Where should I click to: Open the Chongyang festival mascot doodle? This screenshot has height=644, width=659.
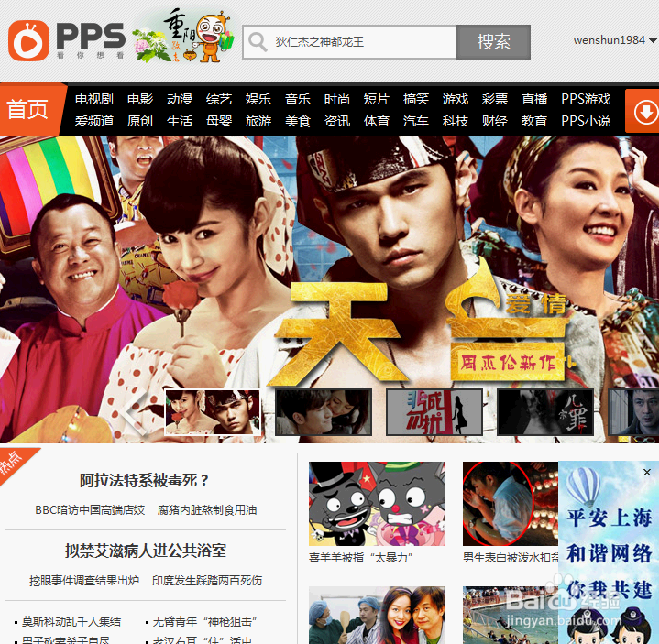click(x=184, y=38)
